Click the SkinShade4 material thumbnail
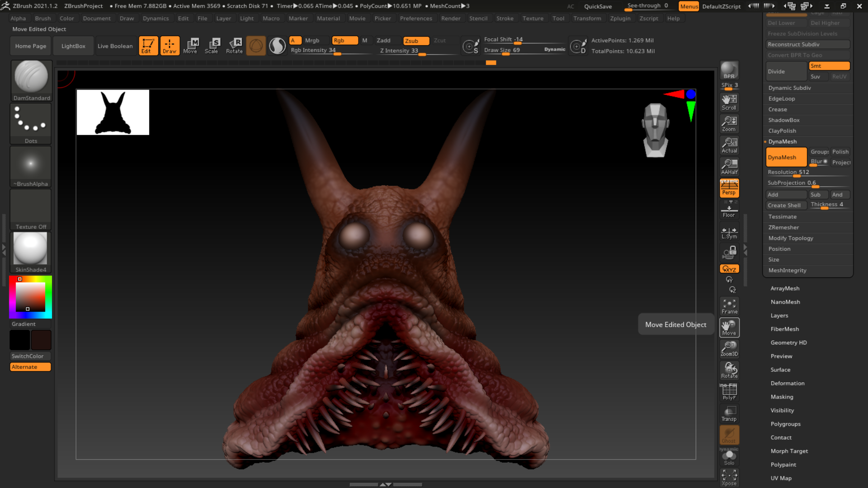This screenshot has width=868, height=488. (x=30, y=249)
